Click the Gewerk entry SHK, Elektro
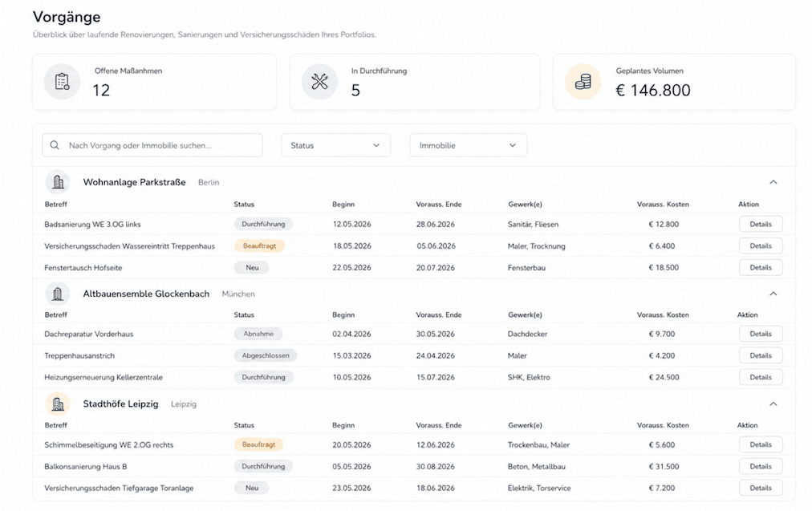 [x=529, y=377]
